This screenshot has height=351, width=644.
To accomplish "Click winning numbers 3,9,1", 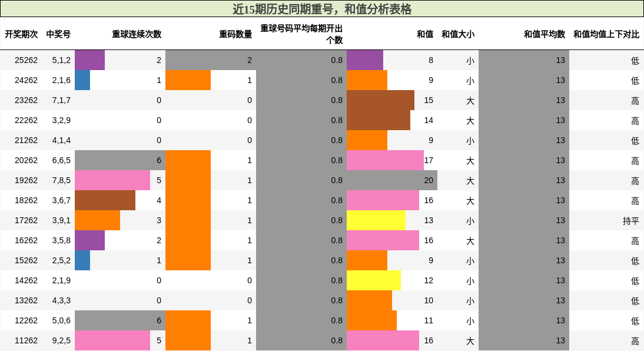I will click(61, 220).
